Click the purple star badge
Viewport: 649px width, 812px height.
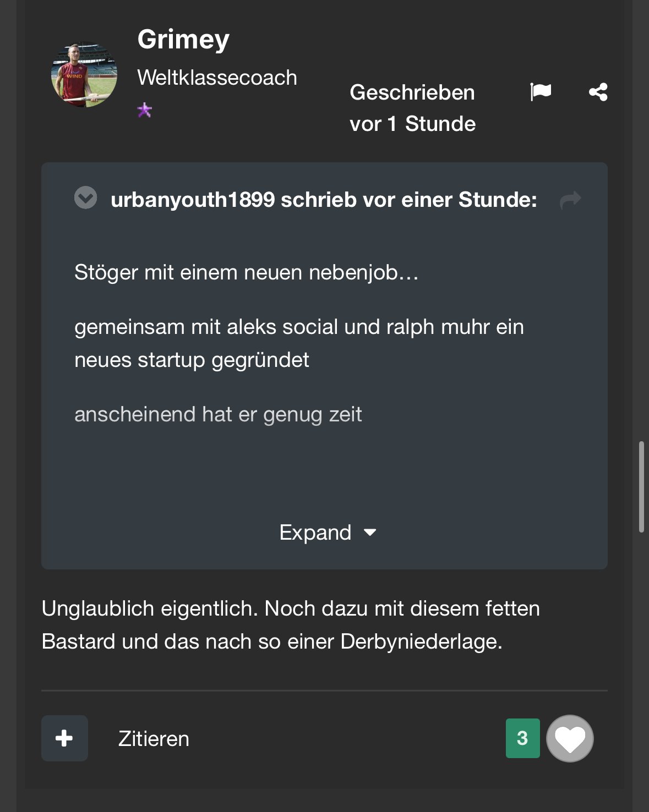[144, 110]
